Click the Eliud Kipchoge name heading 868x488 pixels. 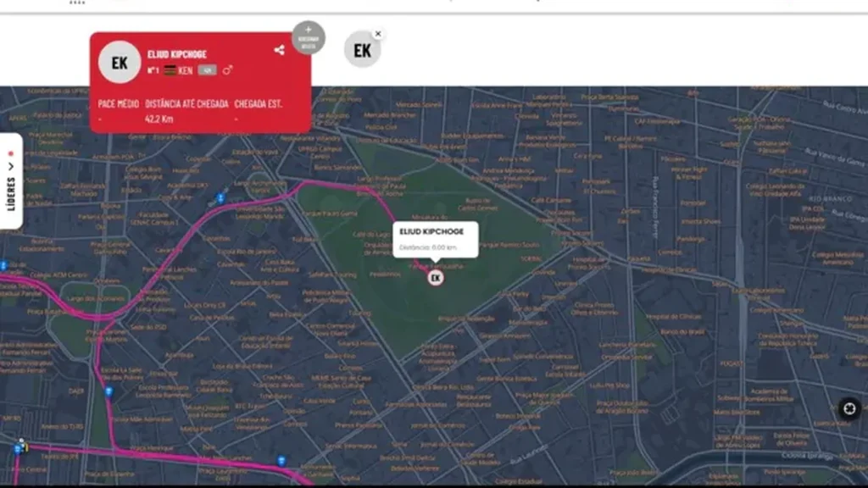click(177, 54)
